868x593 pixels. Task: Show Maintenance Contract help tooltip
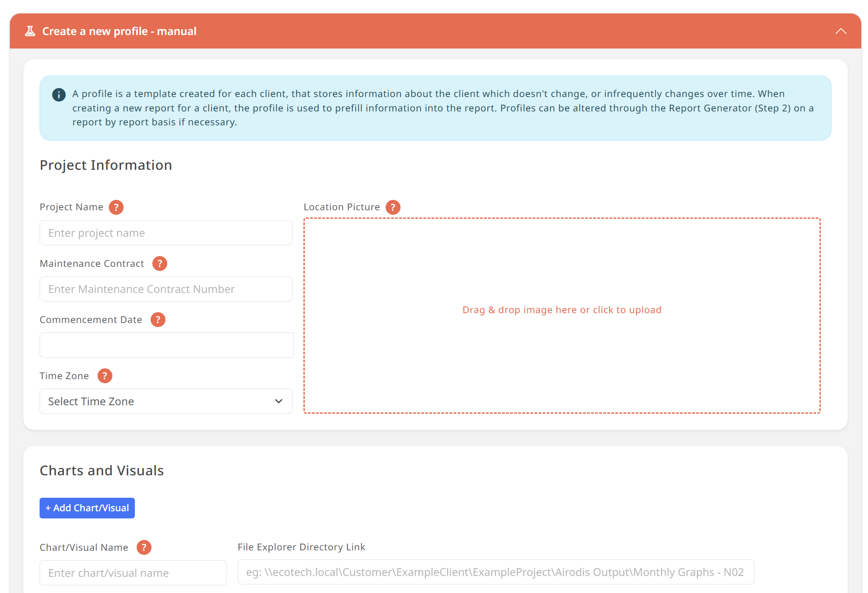pyautogui.click(x=160, y=264)
